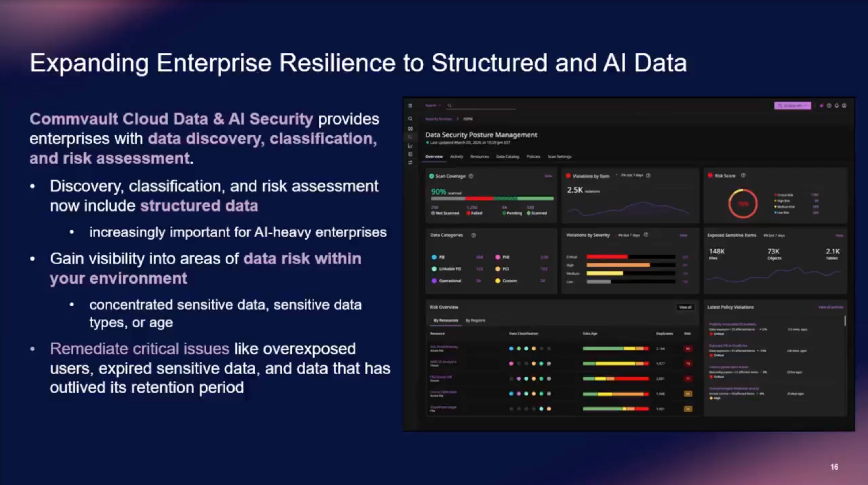Switch to the Activity tab

[457, 156]
